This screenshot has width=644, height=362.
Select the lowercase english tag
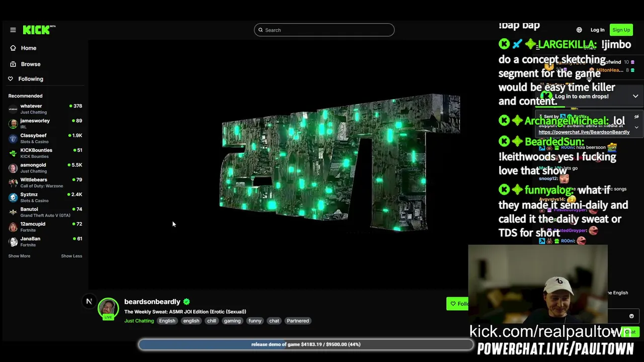coord(191,321)
